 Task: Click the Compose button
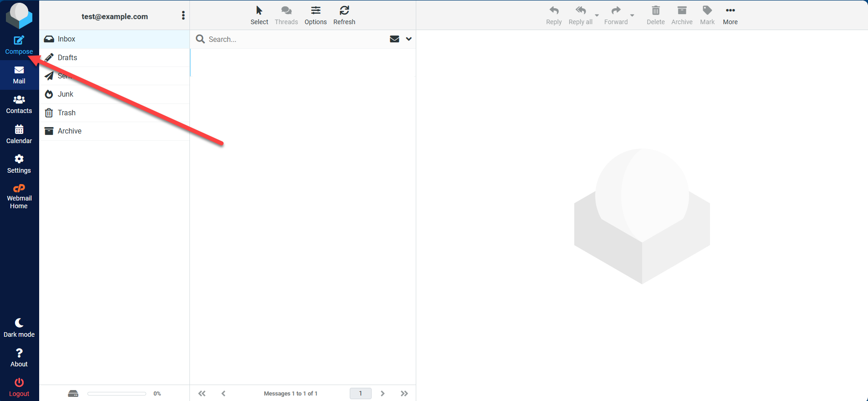(x=19, y=45)
